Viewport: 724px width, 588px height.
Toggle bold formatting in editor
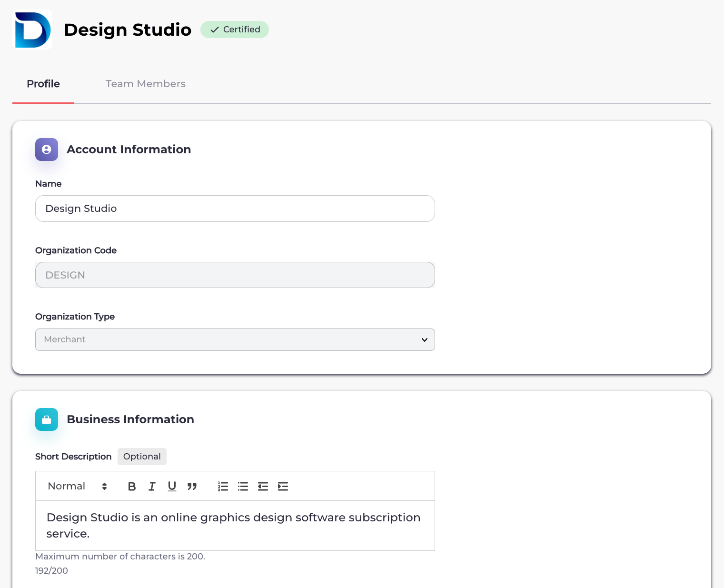[x=132, y=486]
